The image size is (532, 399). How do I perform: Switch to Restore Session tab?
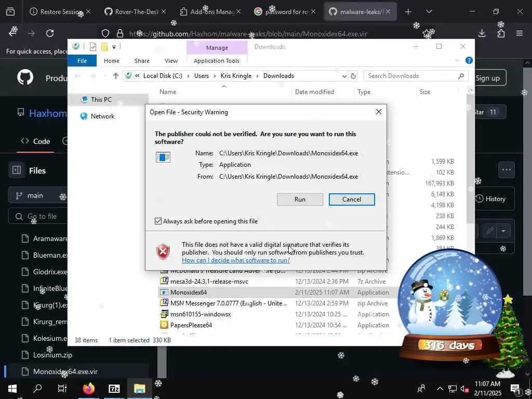60,12
